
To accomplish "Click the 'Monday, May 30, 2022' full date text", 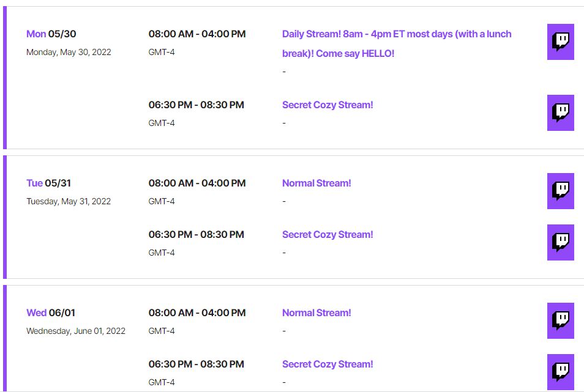I will click(x=69, y=52).
